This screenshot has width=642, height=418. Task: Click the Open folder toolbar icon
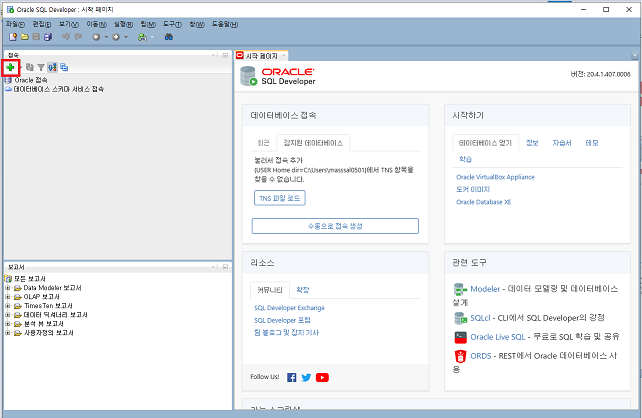pos(25,37)
